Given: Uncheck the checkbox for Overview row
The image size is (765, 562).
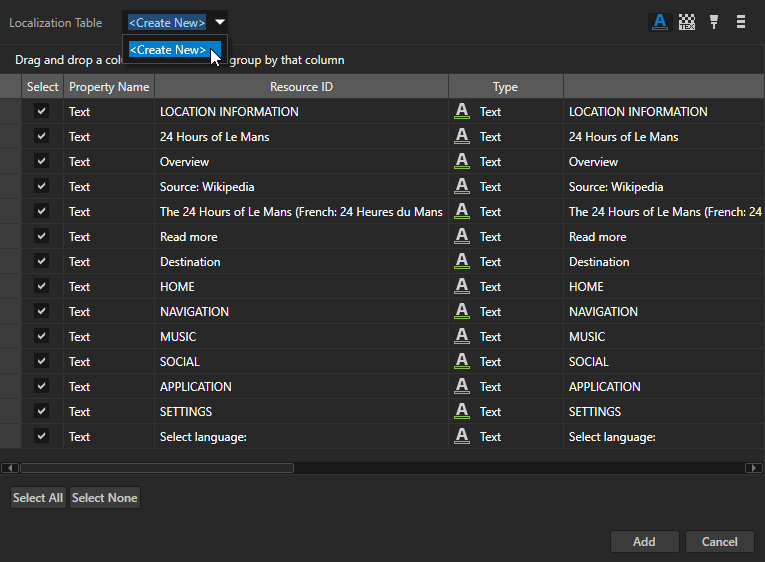Looking at the screenshot, I should click(x=42, y=161).
